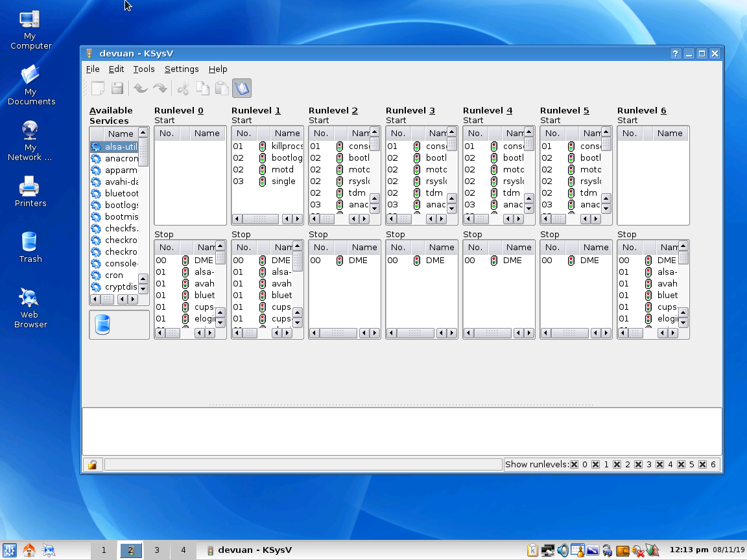Click the Undo arrow toolbar icon
This screenshot has width=747, height=560.
click(140, 88)
